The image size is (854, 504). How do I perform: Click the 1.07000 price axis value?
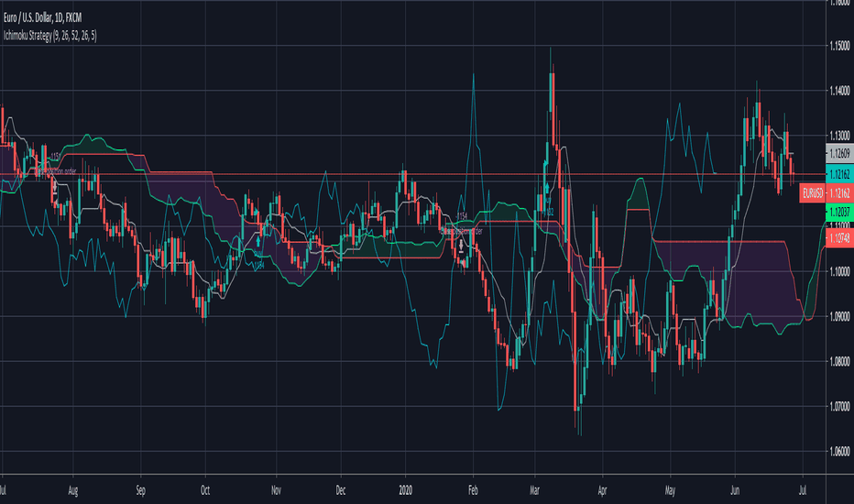(840, 407)
